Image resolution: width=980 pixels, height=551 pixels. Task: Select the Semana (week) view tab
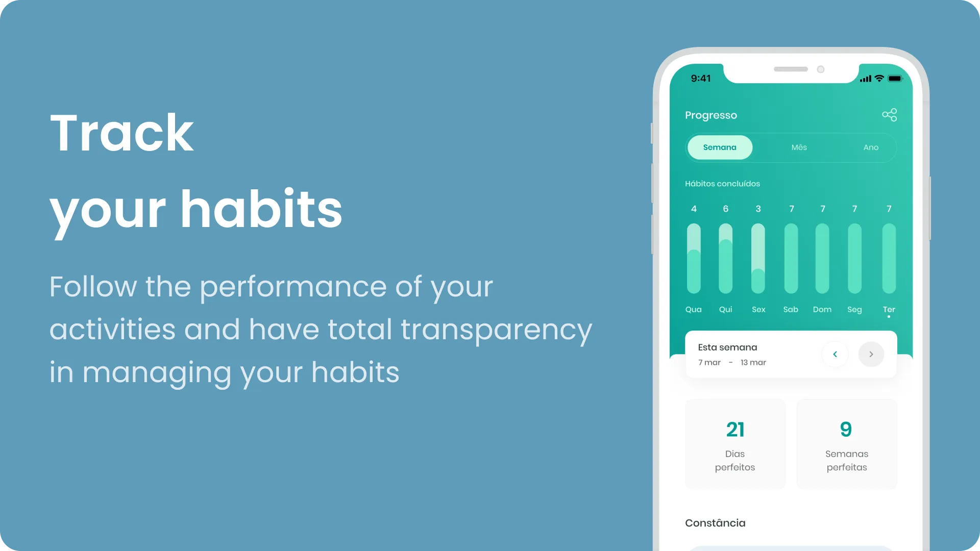point(720,146)
